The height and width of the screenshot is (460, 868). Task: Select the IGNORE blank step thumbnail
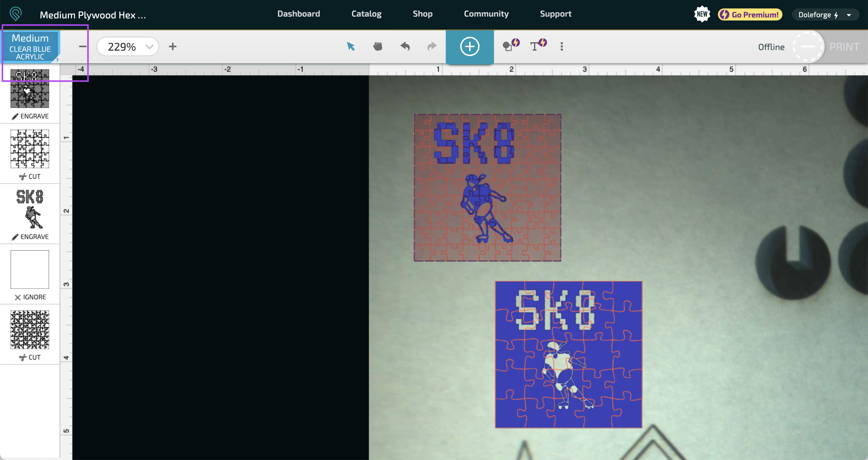click(x=30, y=269)
